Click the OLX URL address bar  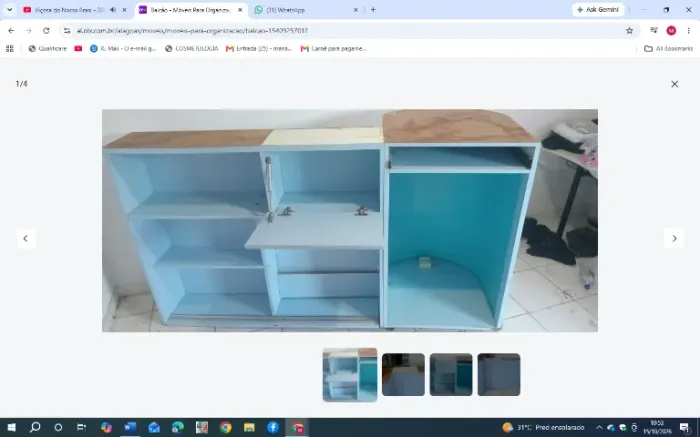[x=348, y=30]
